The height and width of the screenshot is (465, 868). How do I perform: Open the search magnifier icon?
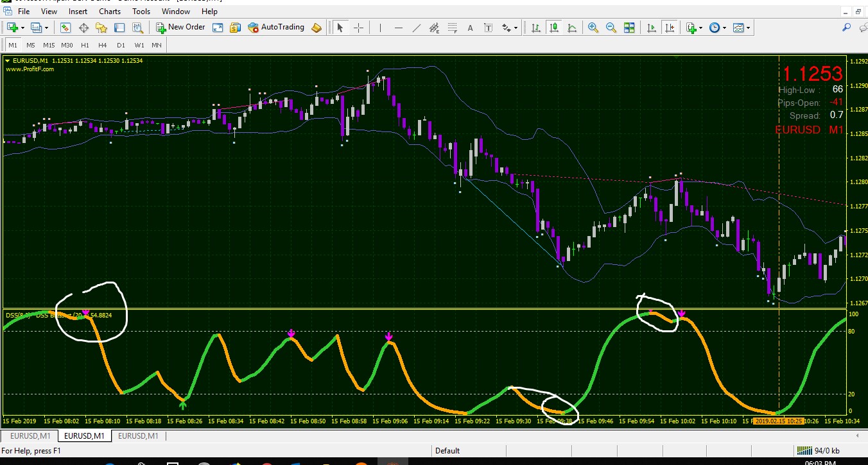click(x=846, y=28)
